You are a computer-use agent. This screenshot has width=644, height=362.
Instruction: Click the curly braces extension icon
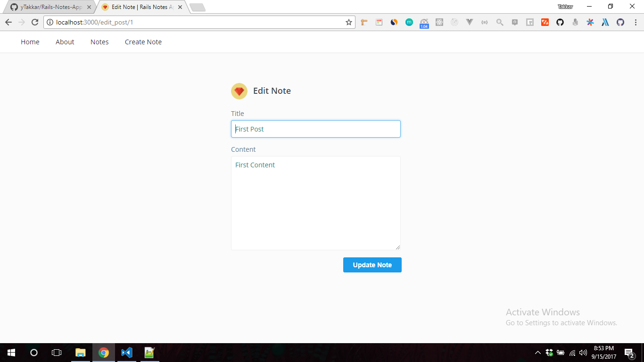click(485, 22)
